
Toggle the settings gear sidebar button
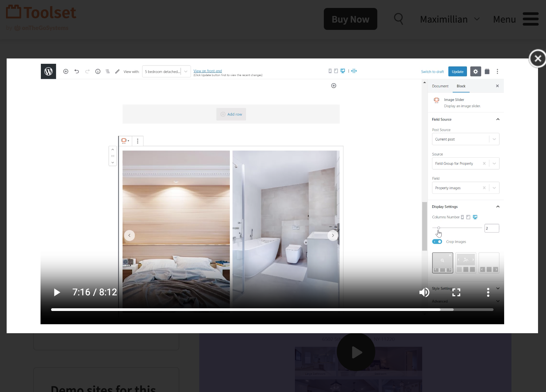[476, 71]
